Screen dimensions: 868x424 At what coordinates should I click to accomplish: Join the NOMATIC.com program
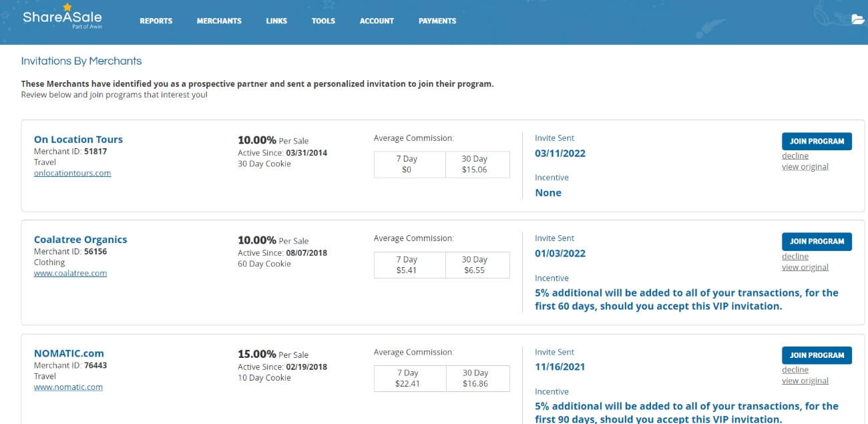point(817,355)
